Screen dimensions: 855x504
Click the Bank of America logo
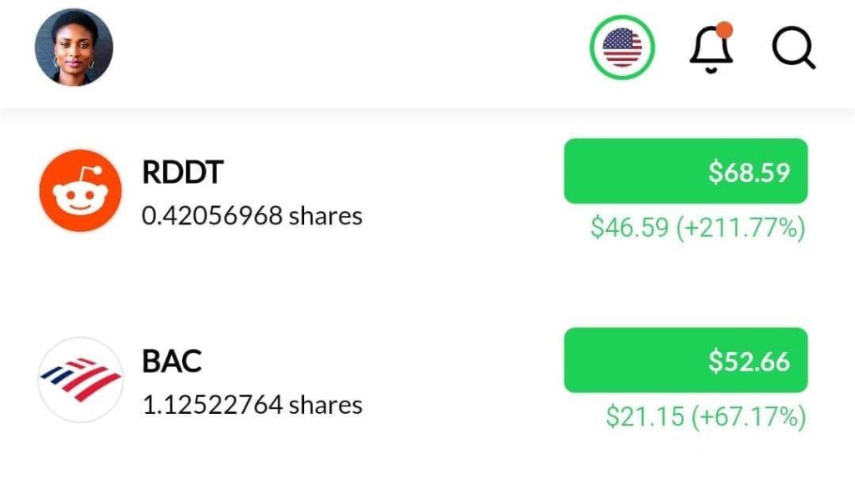(x=80, y=380)
